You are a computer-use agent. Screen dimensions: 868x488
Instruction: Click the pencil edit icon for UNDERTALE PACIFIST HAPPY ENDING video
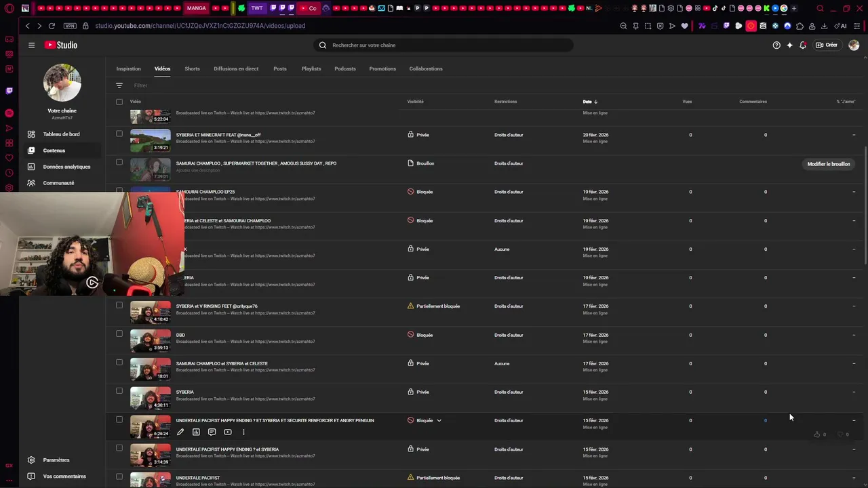tap(180, 432)
